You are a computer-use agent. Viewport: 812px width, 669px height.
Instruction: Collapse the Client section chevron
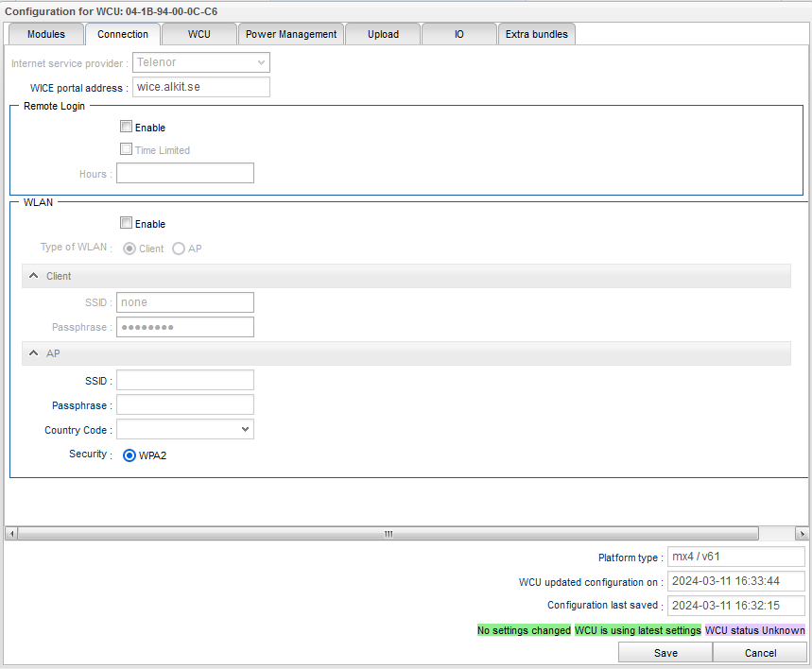pyautogui.click(x=34, y=276)
